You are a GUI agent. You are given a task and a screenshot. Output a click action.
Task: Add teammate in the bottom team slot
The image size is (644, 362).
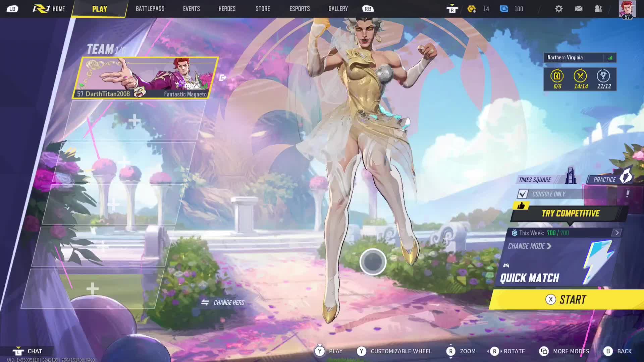(93, 289)
